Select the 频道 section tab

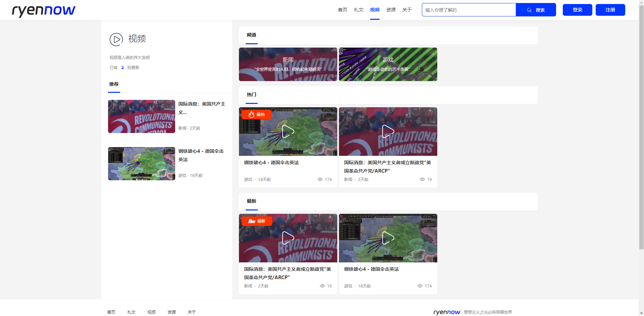tap(251, 35)
